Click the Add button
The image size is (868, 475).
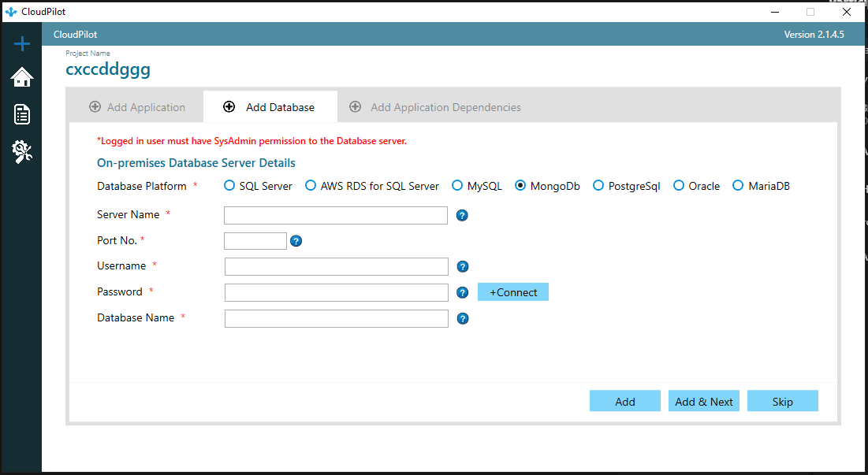pos(625,402)
